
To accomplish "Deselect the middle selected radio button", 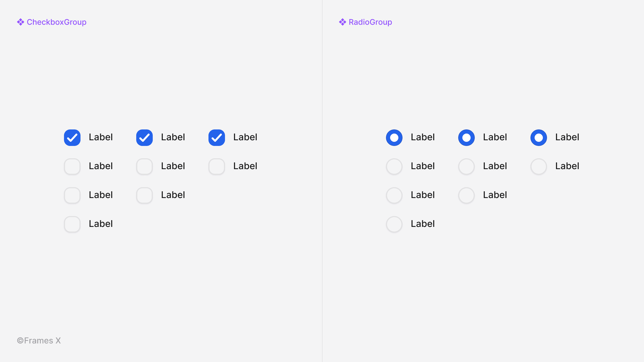I will [x=466, y=137].
